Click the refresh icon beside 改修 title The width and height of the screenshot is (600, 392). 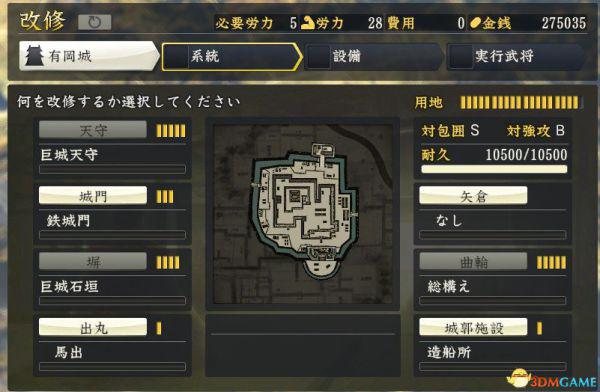95,22
